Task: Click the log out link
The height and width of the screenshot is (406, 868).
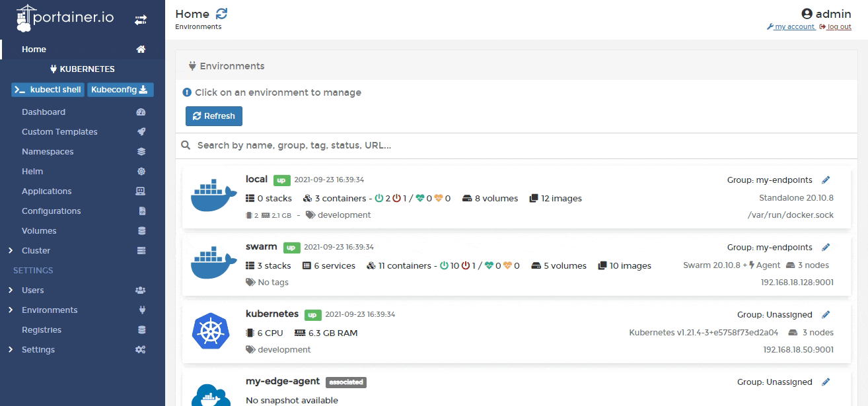Action: pyautogui.click(x=836, y=27)
